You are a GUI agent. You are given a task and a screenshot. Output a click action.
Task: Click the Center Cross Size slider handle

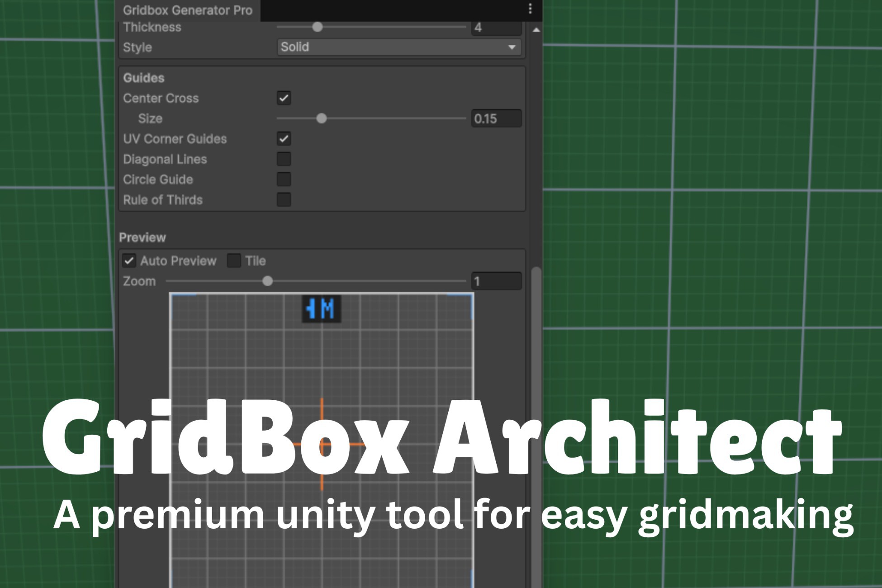[322, 119]
